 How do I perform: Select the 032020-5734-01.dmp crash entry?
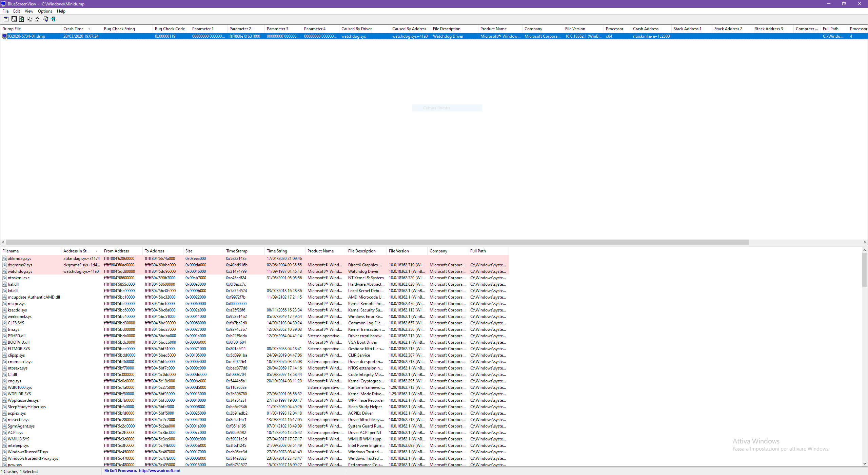tap(26, 36)
